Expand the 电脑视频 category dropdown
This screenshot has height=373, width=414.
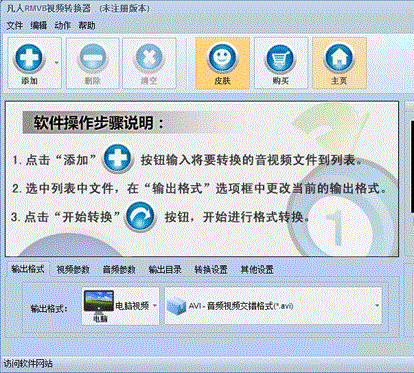[x=155, y=305]
